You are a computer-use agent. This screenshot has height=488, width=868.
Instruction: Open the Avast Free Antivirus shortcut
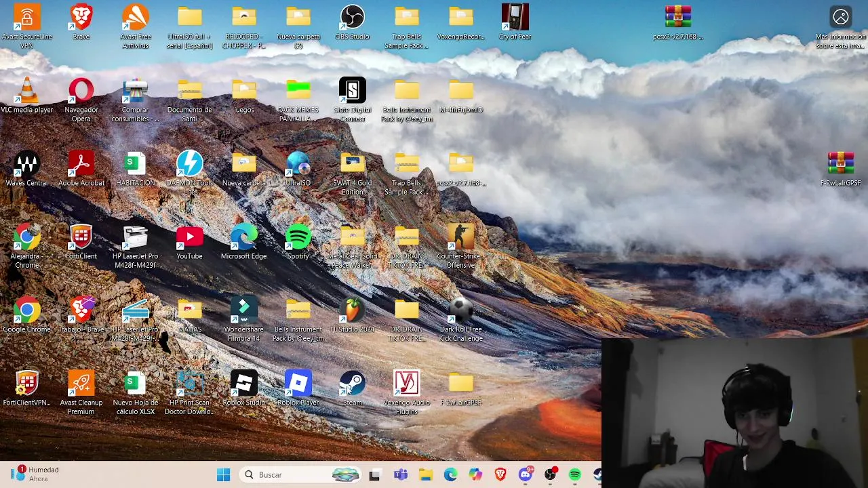pyautogui.click(x=136, y=26)
